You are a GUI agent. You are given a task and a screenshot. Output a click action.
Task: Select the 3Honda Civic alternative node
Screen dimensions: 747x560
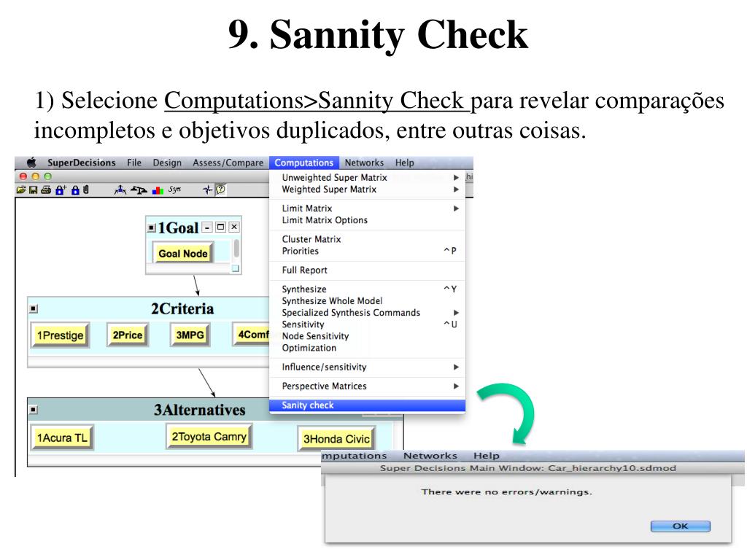point(336,438)
